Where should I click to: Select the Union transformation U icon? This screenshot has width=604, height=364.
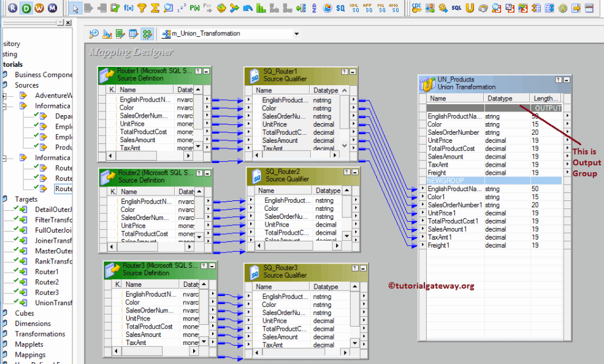[x=470, y=9]
